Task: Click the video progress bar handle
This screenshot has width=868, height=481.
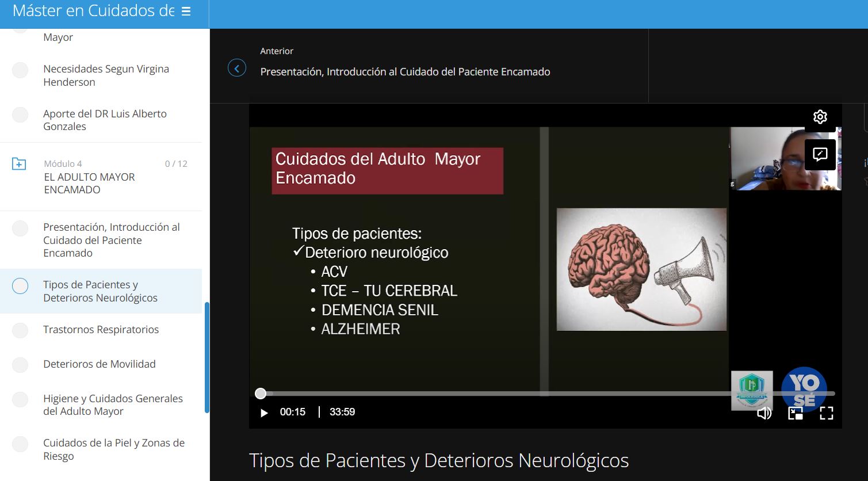Action: [x=261, y=394]
